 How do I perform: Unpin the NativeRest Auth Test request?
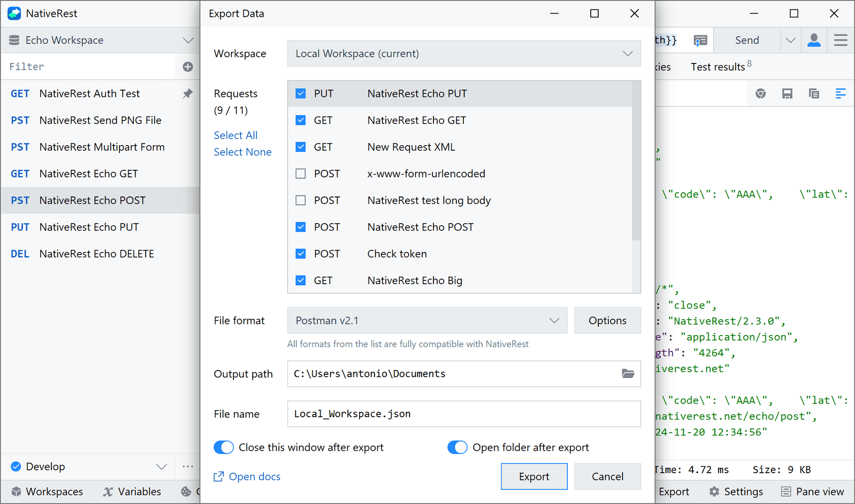[188, 93]
